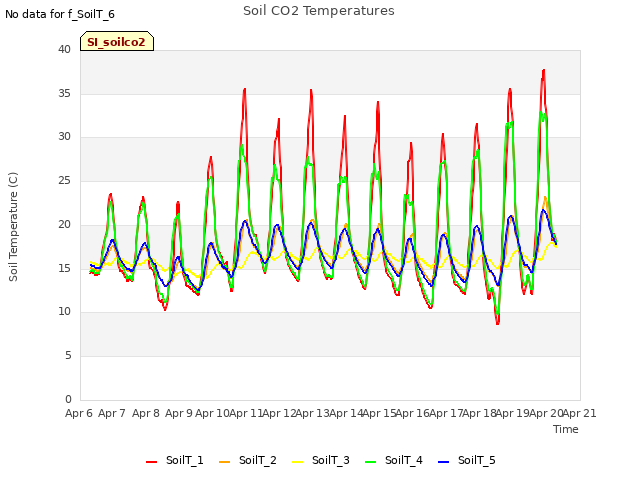Viewport: 640px width, 480px height.
Task: Click the Apr 9 x-axis tick label
Action: [x=179, y=413]
